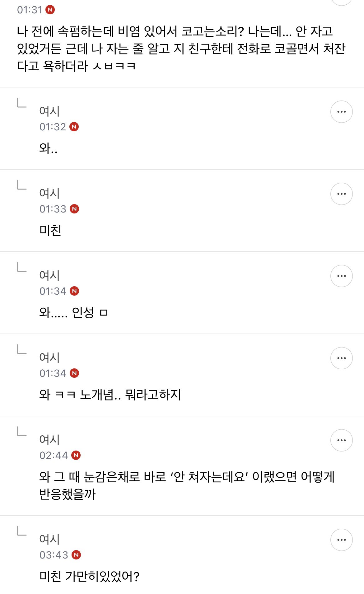364x594 pixels.
Task: Open 여시 profile on the '미친' reply
Action: [x=49, y=193]
